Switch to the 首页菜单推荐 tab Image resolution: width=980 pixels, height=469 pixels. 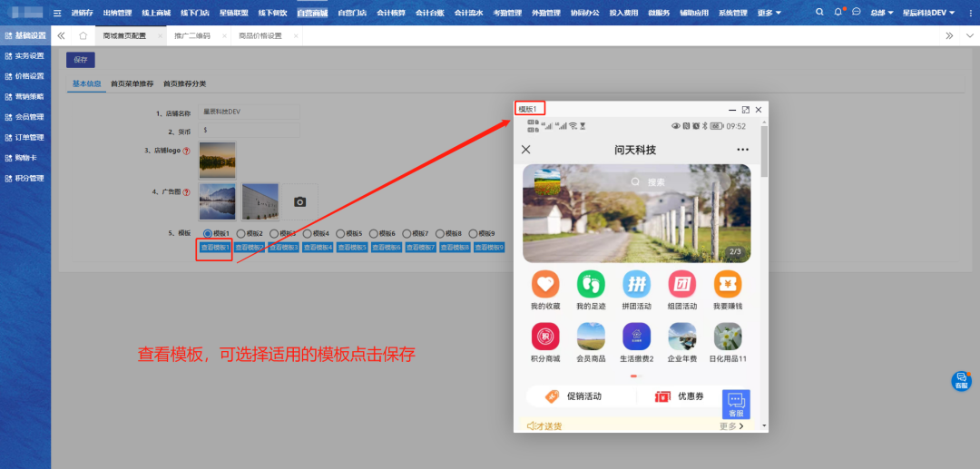(132, 83)
